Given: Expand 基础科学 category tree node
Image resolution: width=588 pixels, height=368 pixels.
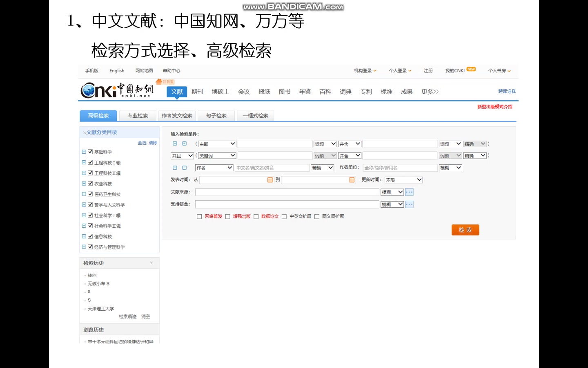Looking at the screenshot, I should 84,152.
